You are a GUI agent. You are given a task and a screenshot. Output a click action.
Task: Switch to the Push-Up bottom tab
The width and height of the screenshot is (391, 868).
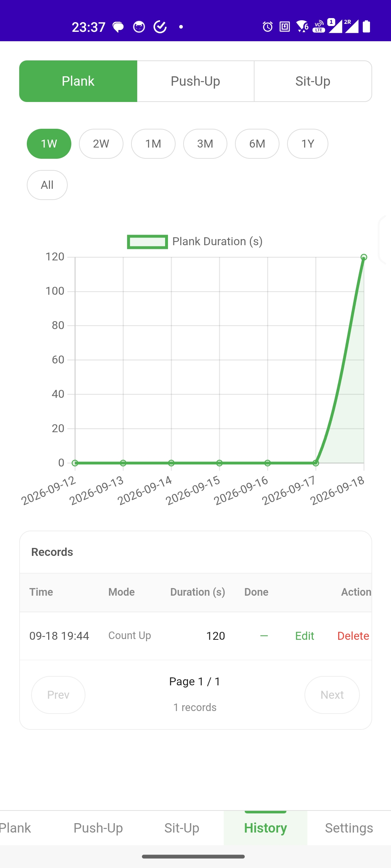coord(98,828)
